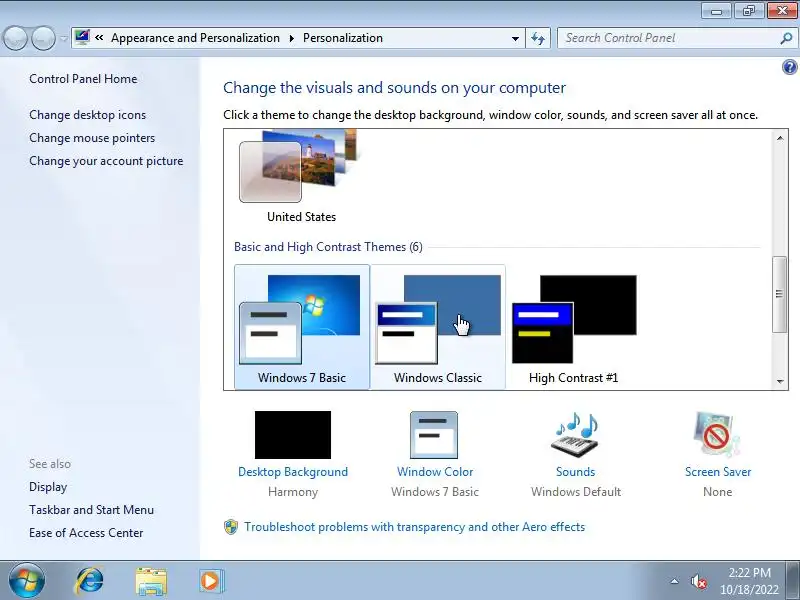Screen dimensions: 800x600
Task: Open Change desktop icons link
Action: pyautogui.click(x=87, y=115)
